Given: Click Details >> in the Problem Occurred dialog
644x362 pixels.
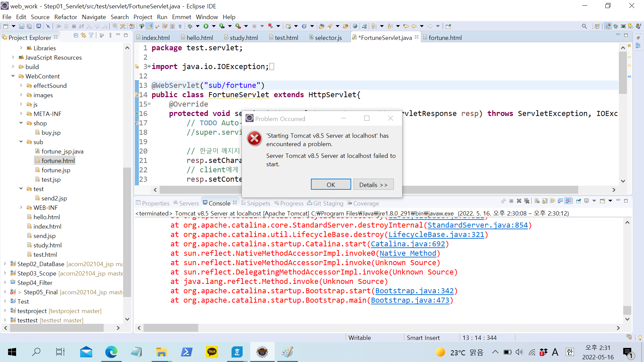Looking at the screenshot, I should pos(373,185).
